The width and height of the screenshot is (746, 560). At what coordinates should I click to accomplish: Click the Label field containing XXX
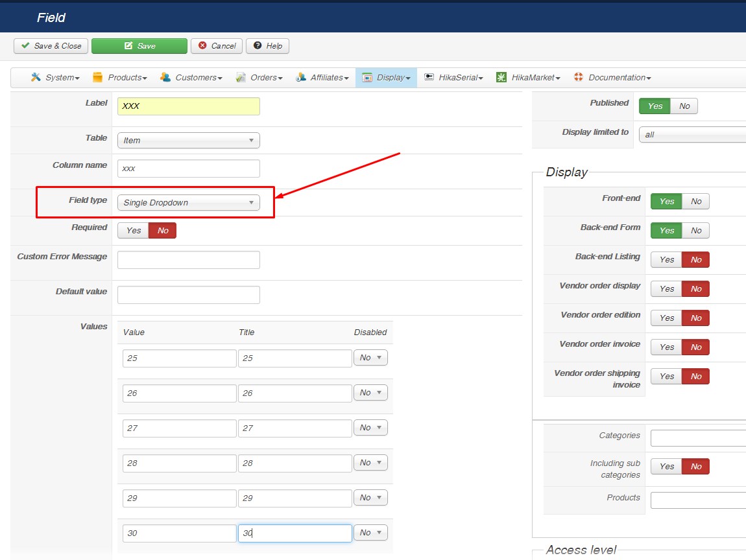(x=188, y=106)
